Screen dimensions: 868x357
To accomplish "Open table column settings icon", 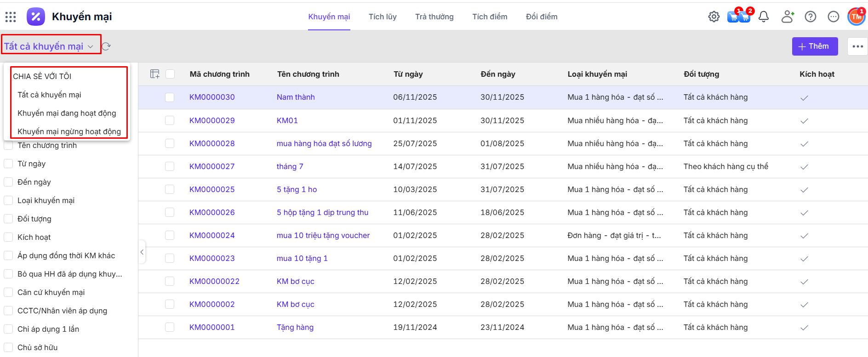I will click(155, 74).
